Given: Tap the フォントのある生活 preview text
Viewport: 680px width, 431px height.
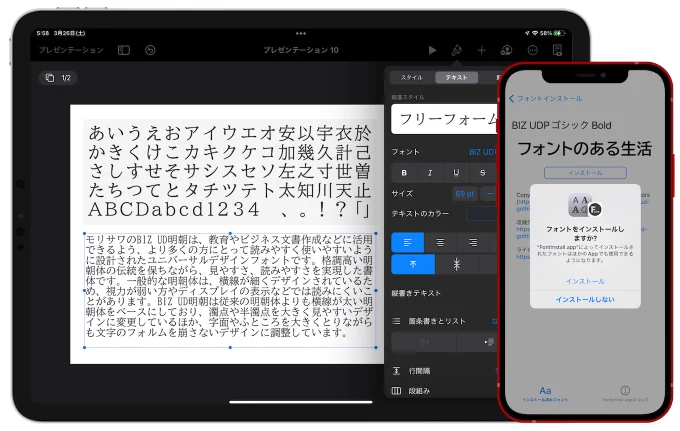Looking at the screenshot, I should 585,148.
